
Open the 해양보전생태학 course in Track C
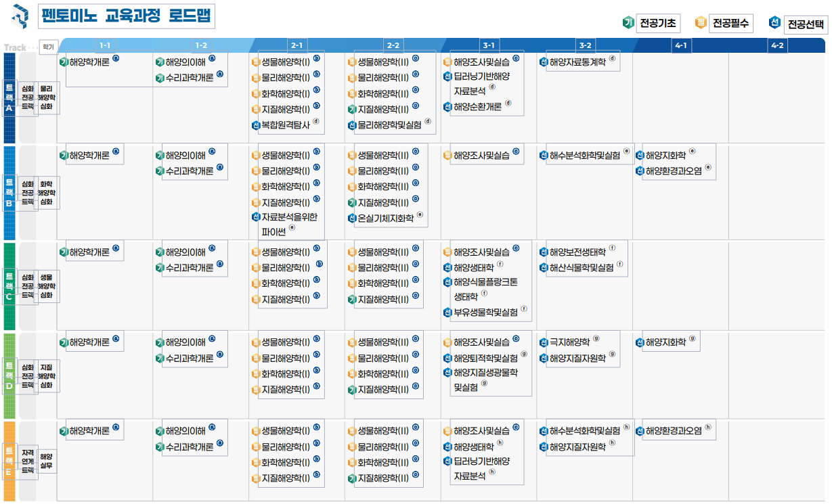(x=577, y=252)
